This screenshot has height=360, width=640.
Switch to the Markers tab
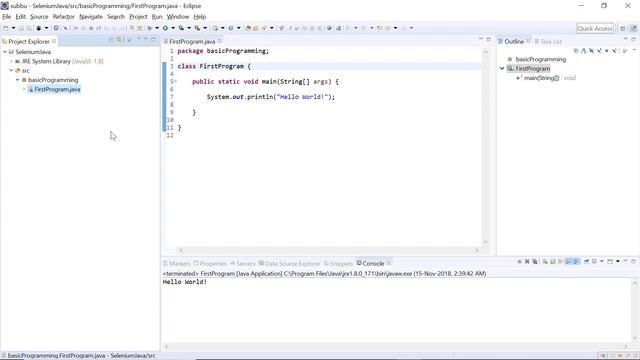click(x=177, y=264)
